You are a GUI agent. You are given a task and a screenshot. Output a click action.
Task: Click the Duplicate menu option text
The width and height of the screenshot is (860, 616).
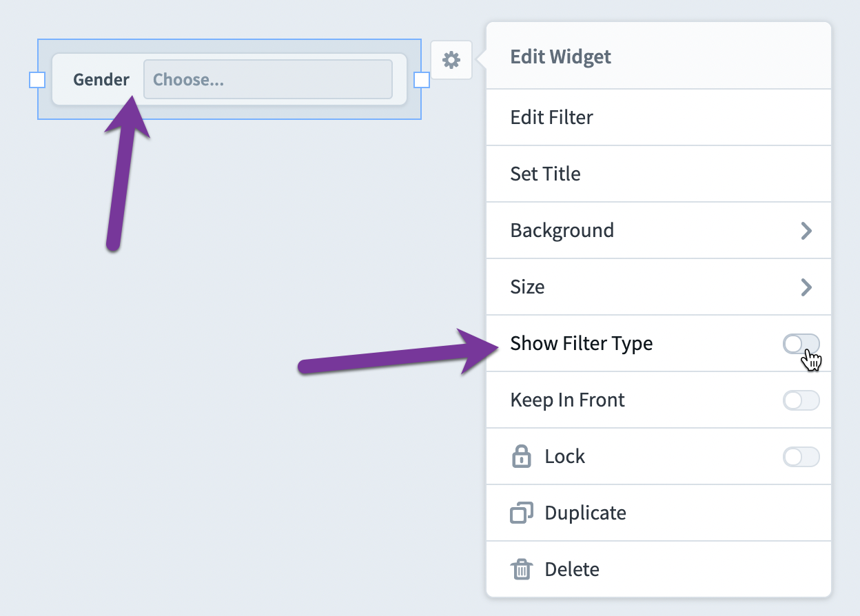click(585, 513)
